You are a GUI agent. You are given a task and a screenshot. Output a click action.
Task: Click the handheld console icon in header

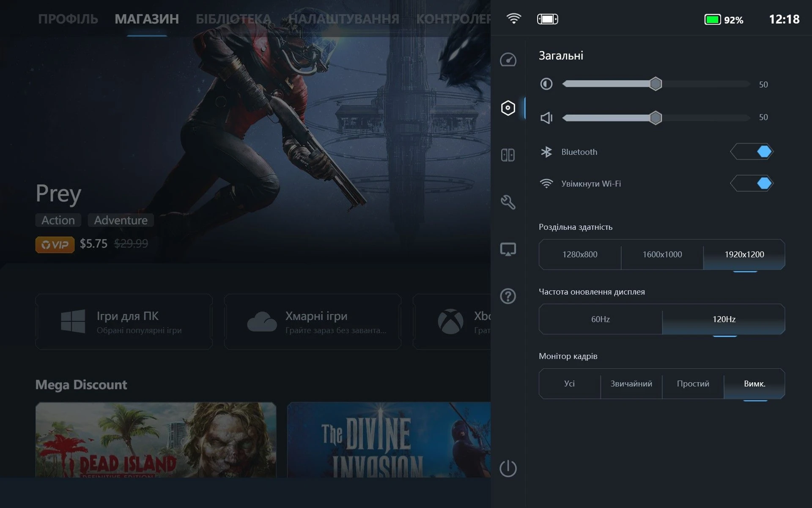547,19
